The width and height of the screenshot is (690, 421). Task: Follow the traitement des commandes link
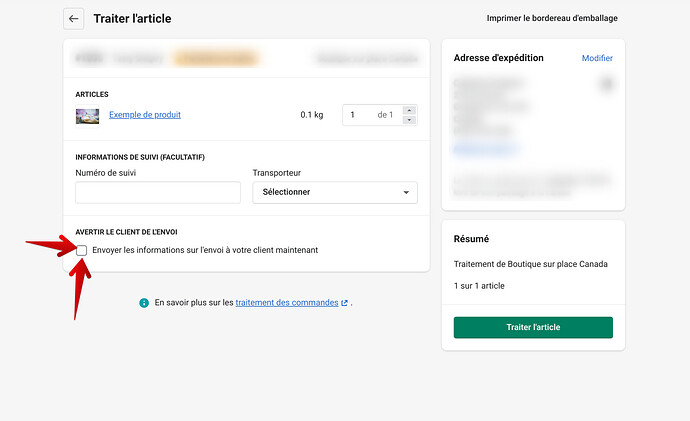point(287,302)
